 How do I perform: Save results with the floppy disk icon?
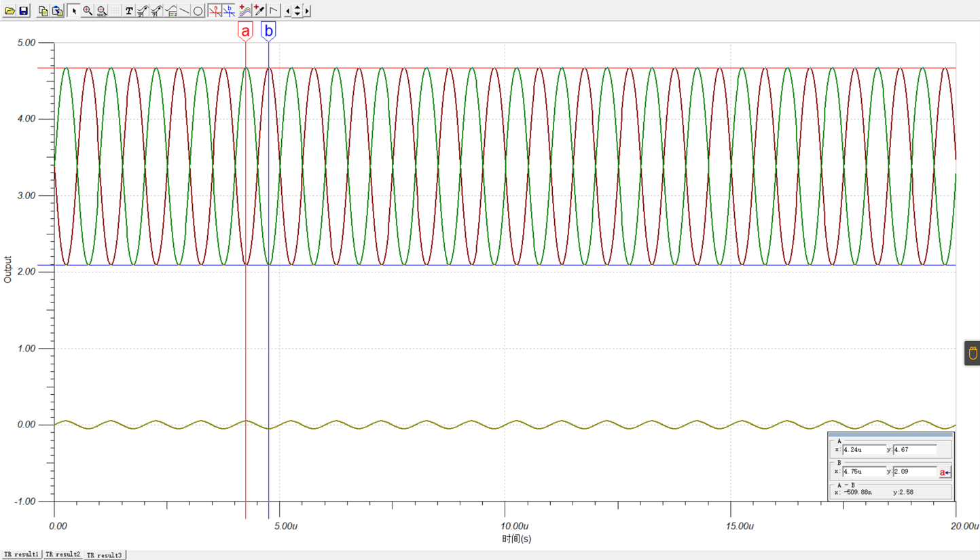[24, 11]
